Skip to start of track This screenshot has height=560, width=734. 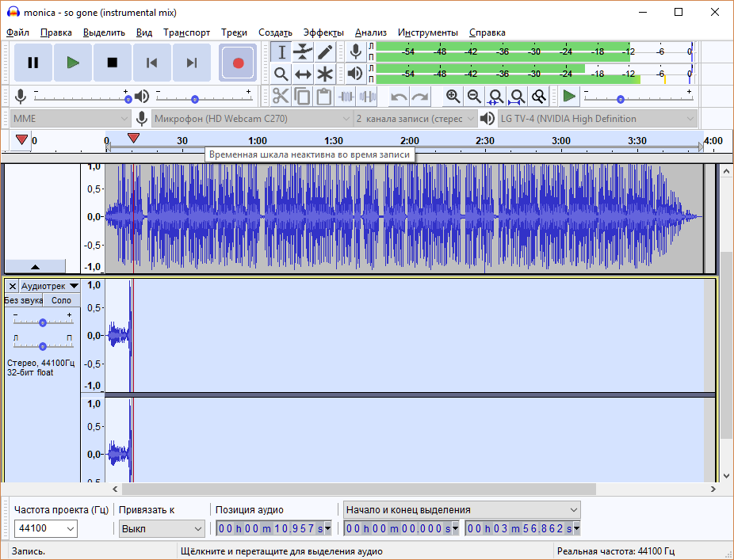click(x=151, y=63)
